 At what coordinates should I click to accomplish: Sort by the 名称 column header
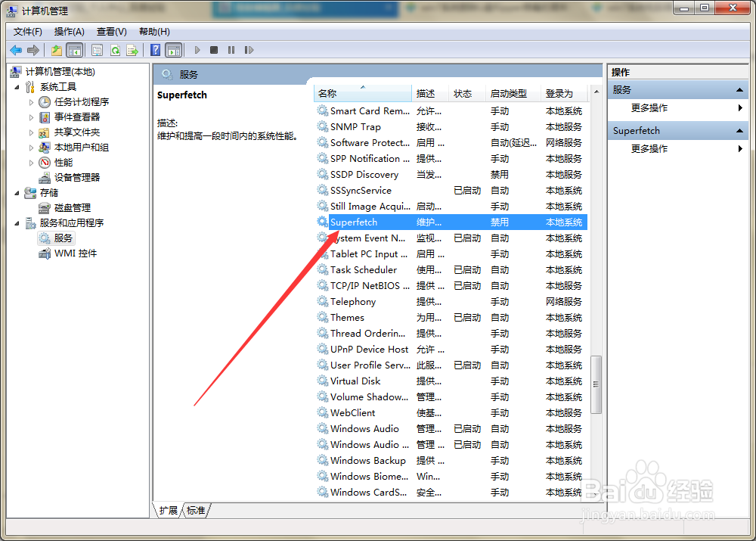point(363,93)
